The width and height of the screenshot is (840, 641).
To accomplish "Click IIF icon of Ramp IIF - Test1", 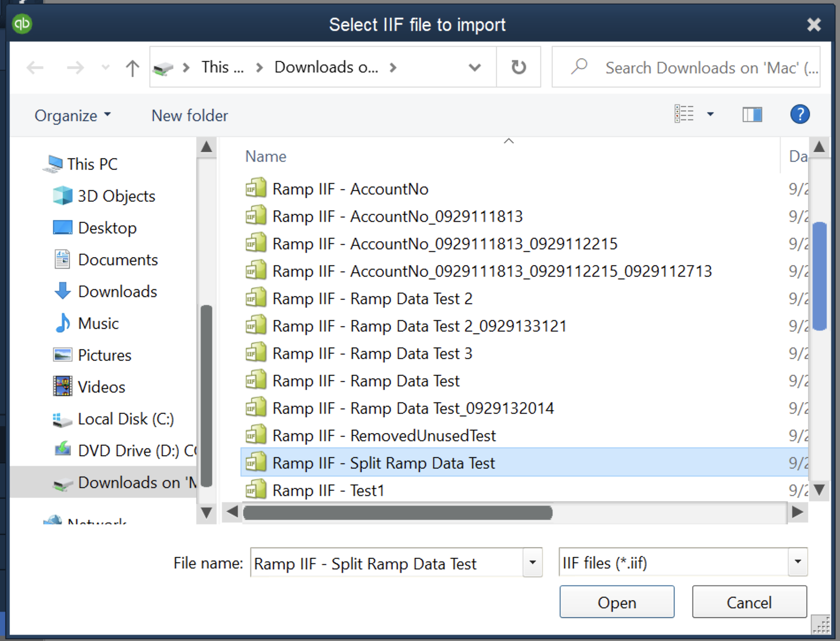I will (256, 489).
